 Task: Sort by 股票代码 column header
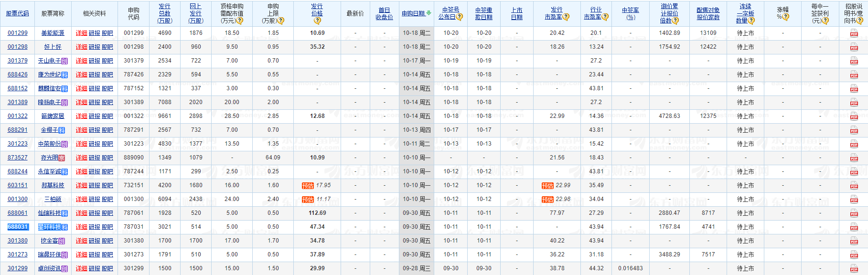[17, 13]
